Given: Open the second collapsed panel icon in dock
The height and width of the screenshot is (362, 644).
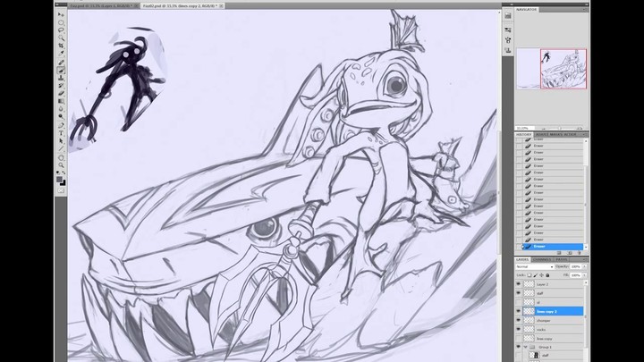Looking at the screenshot, I should 508,30.
